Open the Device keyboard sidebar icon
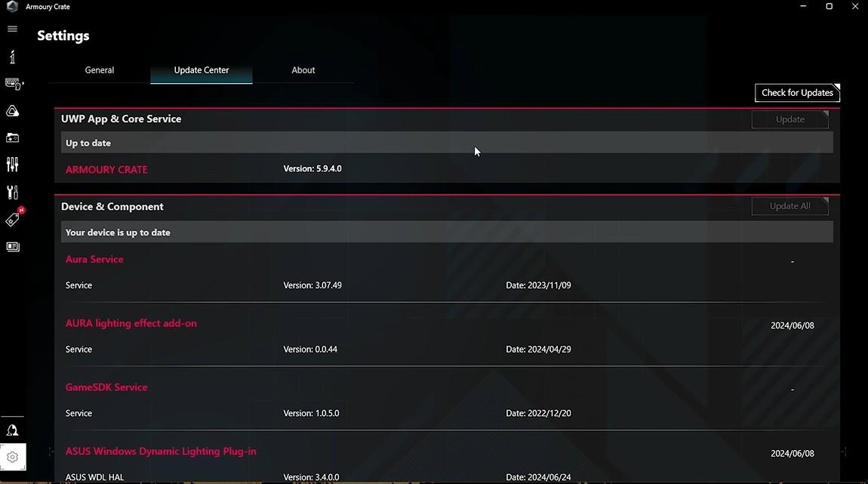The image size is (868, 484). 14,84
